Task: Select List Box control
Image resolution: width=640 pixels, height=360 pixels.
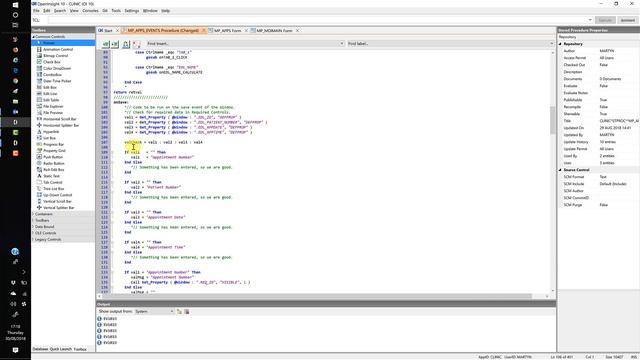Action: pyautogui.click(x=49, y=138)
